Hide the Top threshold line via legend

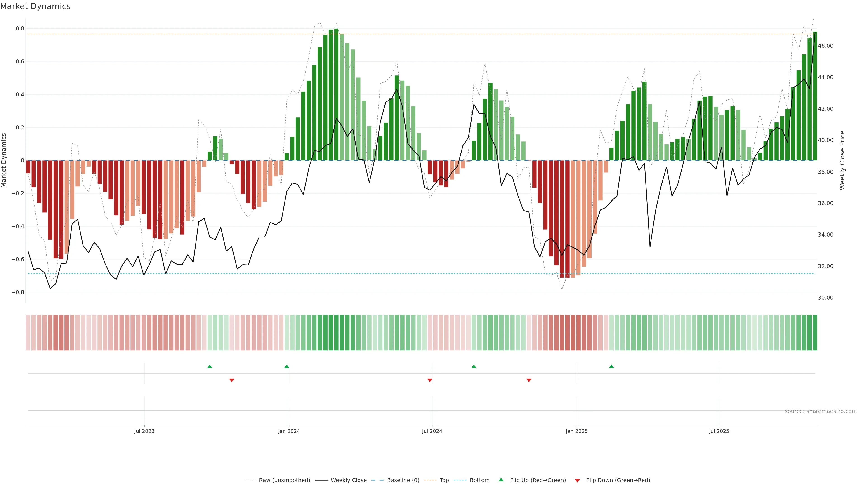(x=444, y=480)
